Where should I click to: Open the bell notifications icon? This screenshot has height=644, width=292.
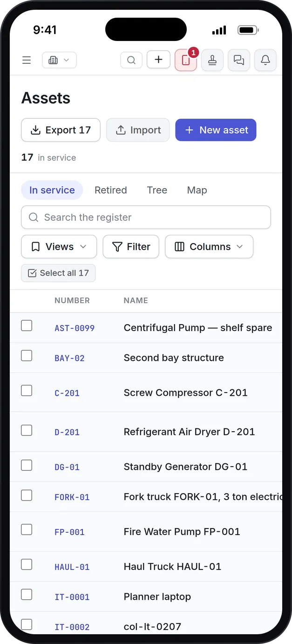click(265, 60)
